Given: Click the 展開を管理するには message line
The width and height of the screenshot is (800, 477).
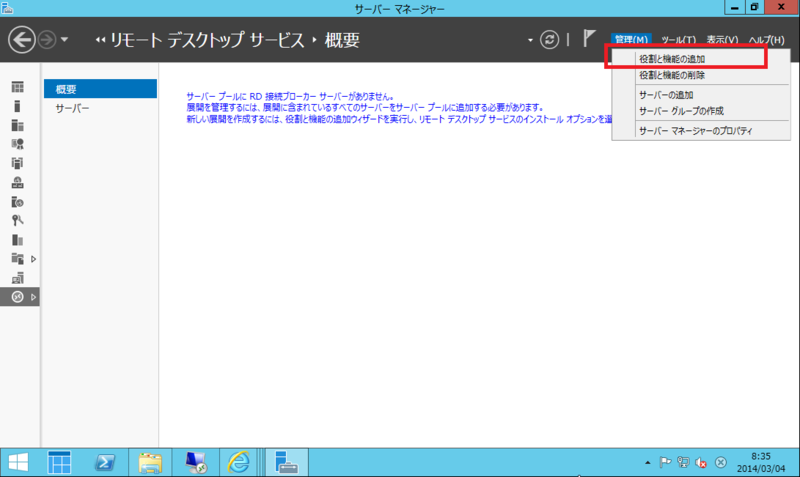Looking at the screenshot, I should [365, 107].
